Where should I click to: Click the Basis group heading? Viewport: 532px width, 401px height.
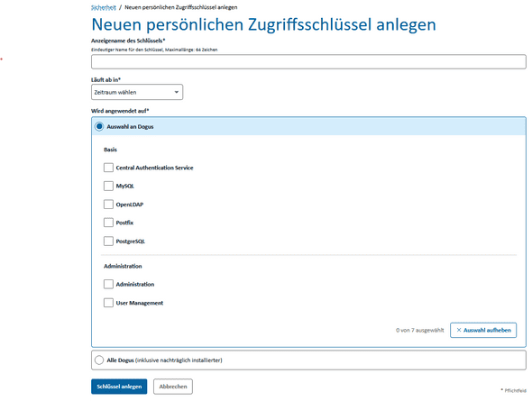coord(110,150)
